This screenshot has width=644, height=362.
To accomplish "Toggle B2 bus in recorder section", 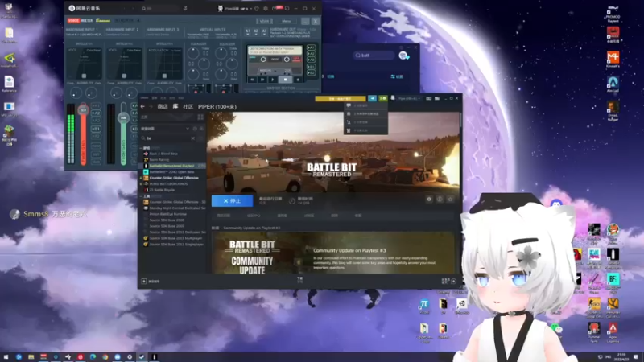I will (311, 72).
